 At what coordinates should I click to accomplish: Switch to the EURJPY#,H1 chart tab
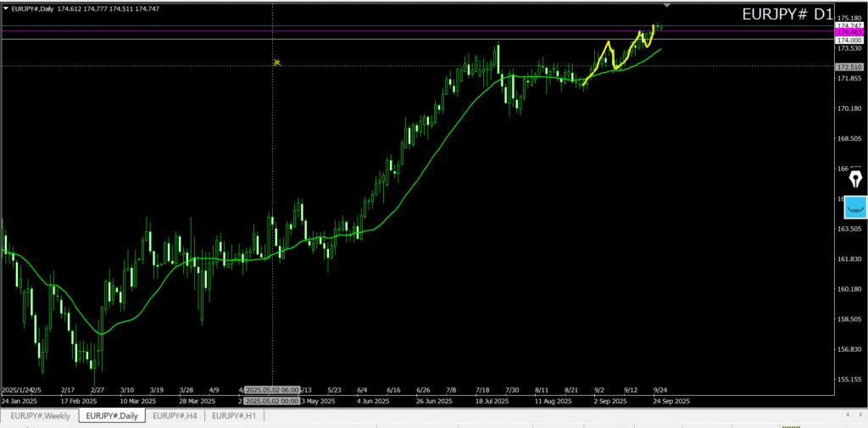coord(234,415)
